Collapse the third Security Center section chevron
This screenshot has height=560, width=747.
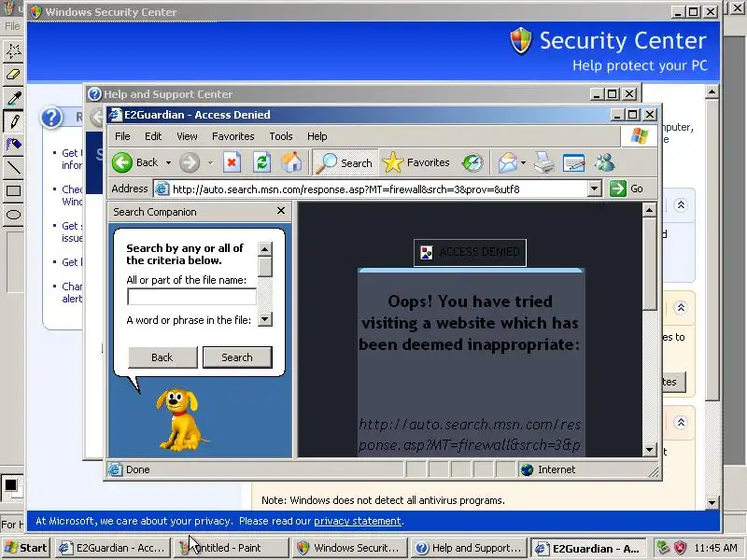681,423
